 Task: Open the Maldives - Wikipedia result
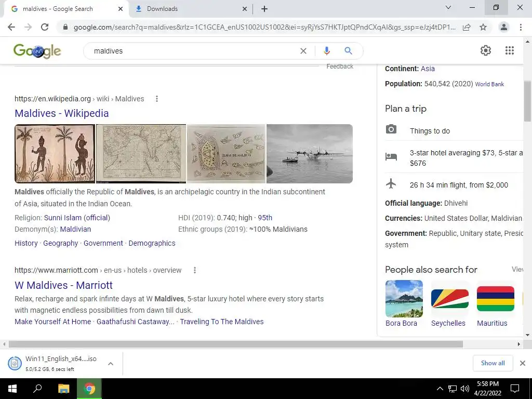tap(62, 113)
